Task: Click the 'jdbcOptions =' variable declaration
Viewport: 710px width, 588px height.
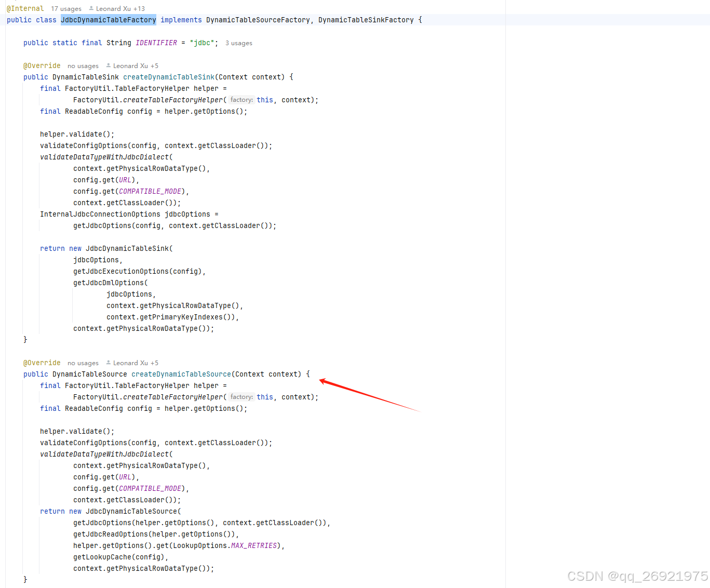Action: tap(192, 214)
